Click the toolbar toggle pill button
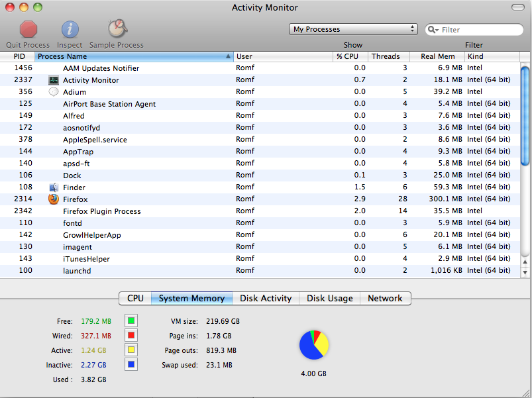 coord(517,7)
